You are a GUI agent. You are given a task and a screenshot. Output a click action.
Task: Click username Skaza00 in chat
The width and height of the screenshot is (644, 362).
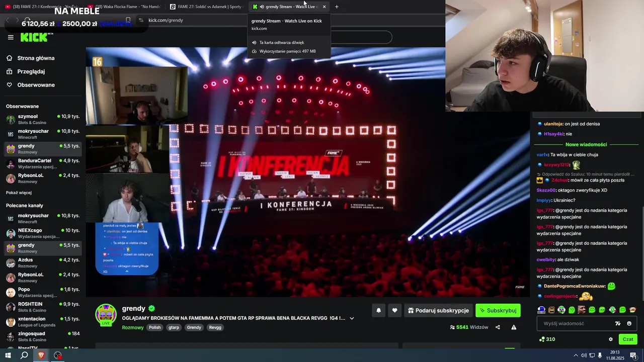coord(546,191)
